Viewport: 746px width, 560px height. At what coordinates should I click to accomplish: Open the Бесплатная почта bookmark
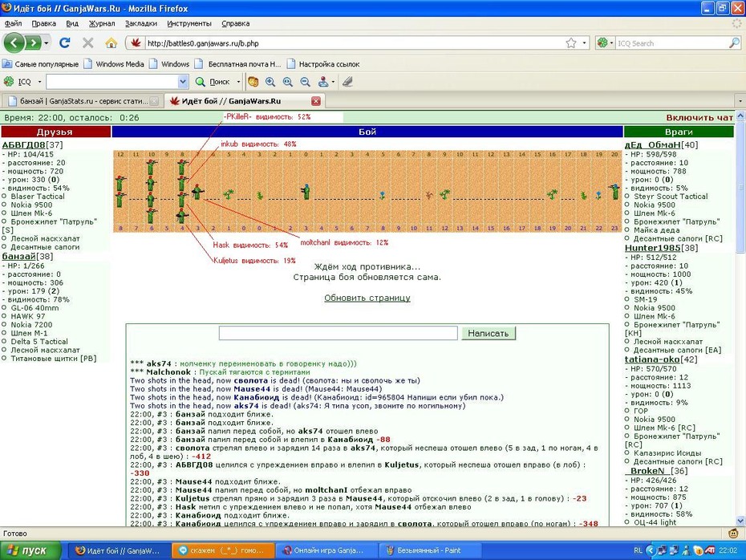[238, 63]
